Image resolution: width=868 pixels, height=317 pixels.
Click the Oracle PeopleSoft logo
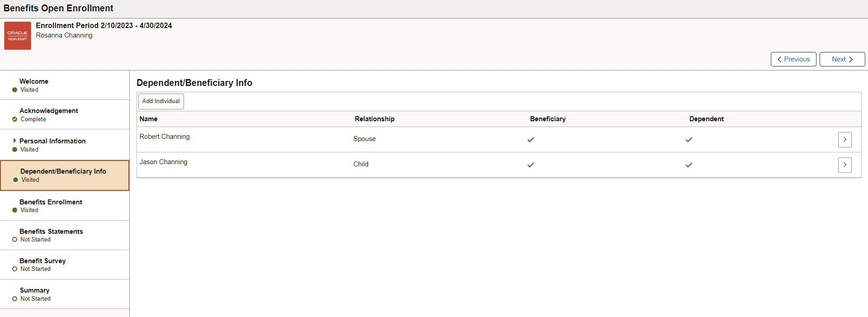[18, 36]
